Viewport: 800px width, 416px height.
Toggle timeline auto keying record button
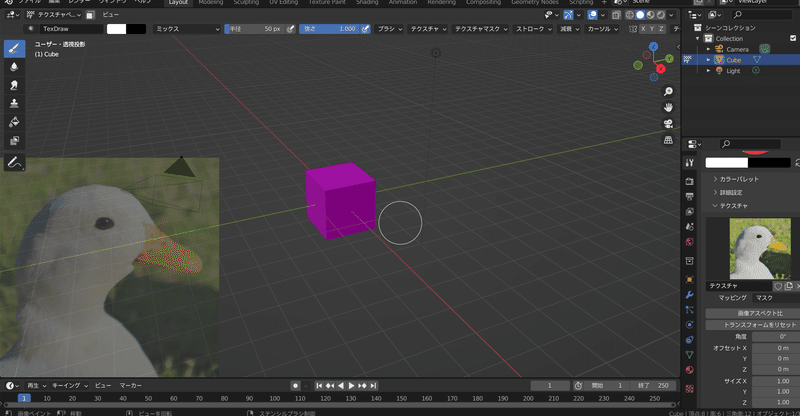click(x=295, y=386)
